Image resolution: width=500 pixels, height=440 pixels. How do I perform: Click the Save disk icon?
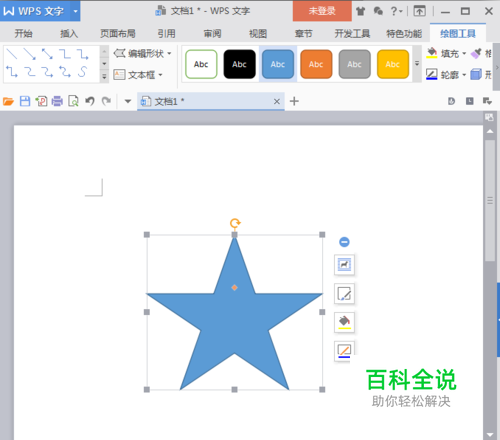point(25,101)
